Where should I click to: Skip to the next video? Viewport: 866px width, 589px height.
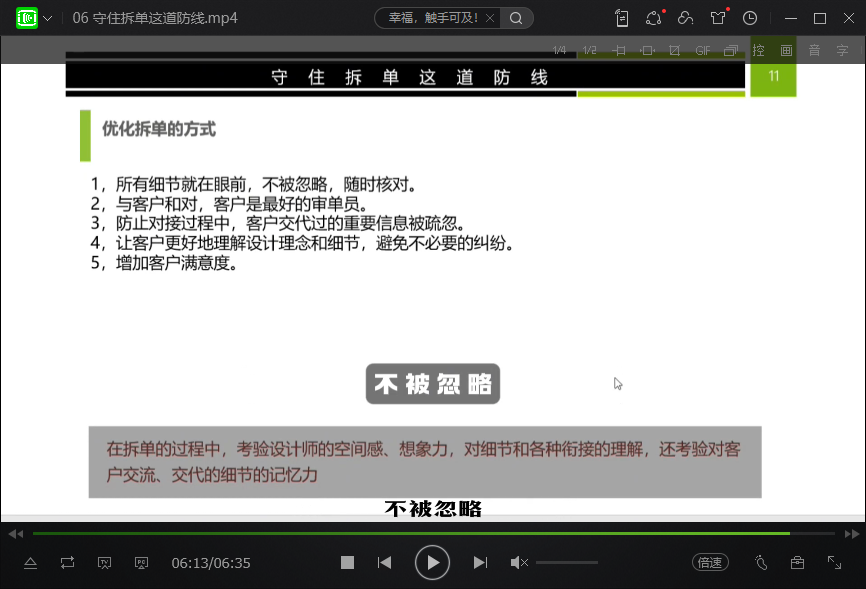[x=480, y=563]
